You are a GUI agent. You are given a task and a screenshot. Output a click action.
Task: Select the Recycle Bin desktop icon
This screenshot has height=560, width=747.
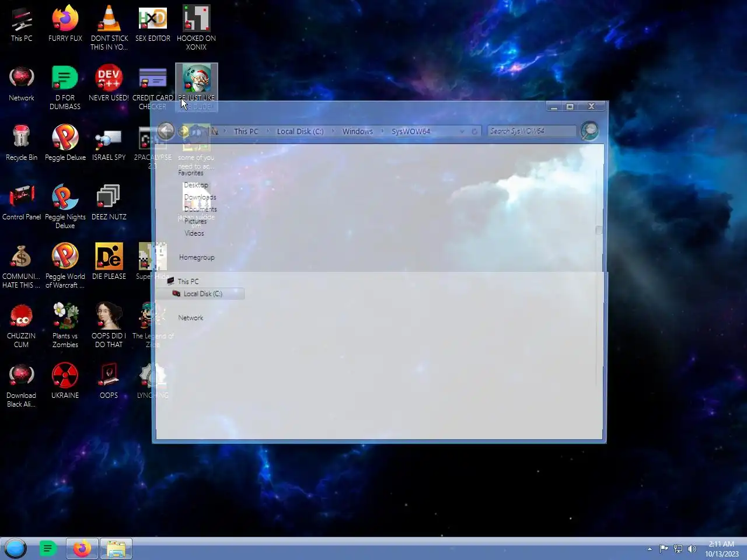coord(22,142)
